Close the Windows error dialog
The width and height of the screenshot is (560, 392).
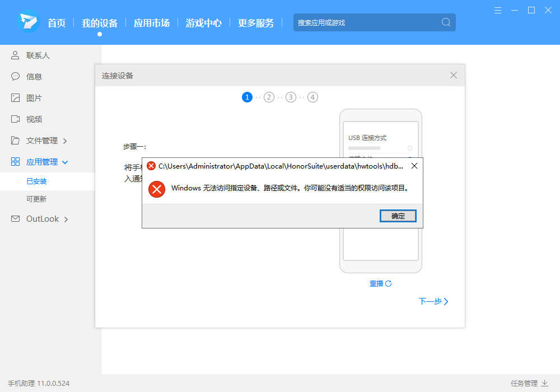click(414, 166)
